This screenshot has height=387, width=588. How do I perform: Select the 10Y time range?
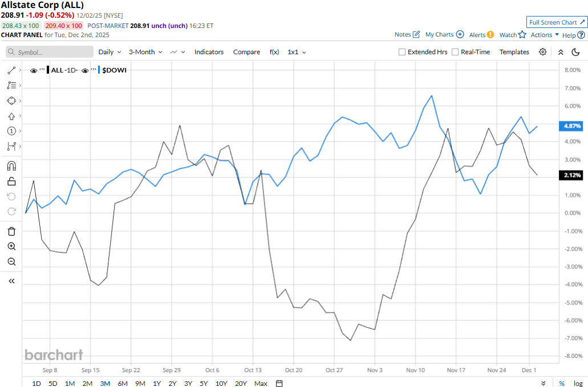(221, 383)
